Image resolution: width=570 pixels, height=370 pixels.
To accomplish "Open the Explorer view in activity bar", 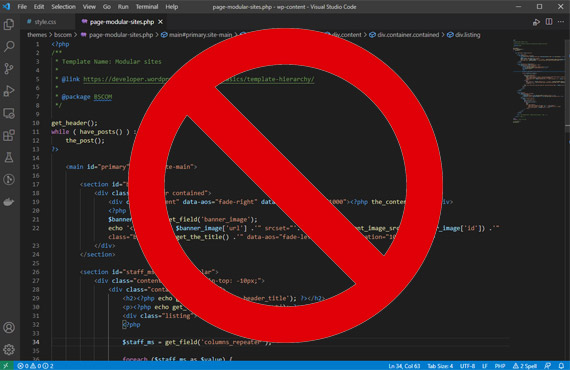I will point(9,24).
